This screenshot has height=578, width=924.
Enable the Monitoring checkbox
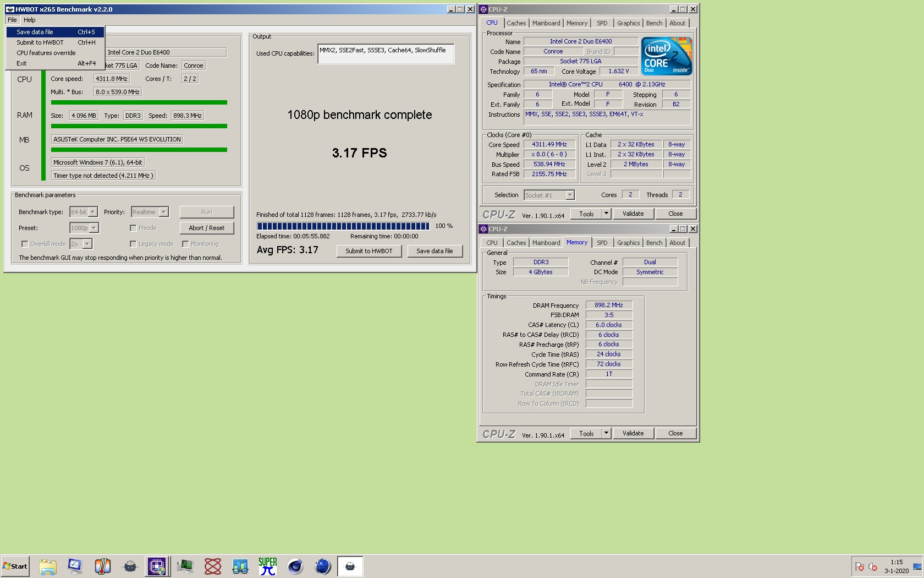click(x=185, y=244)
